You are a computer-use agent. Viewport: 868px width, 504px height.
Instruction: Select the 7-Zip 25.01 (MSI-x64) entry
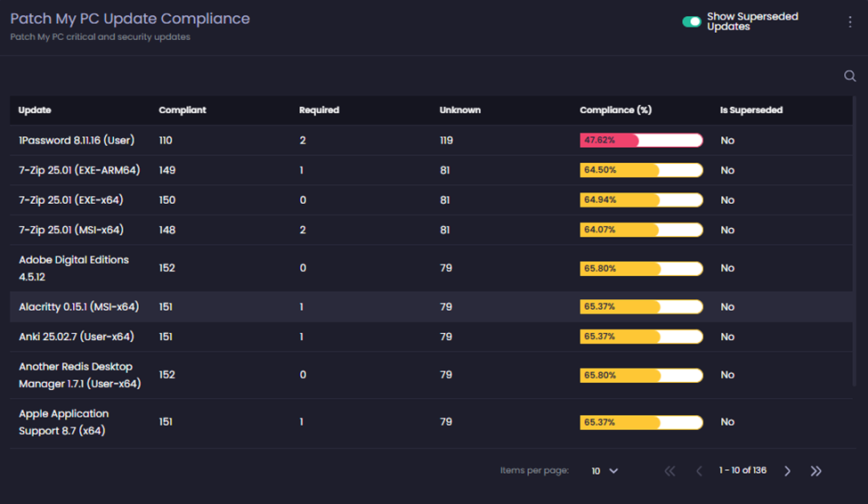click(71, 230)
